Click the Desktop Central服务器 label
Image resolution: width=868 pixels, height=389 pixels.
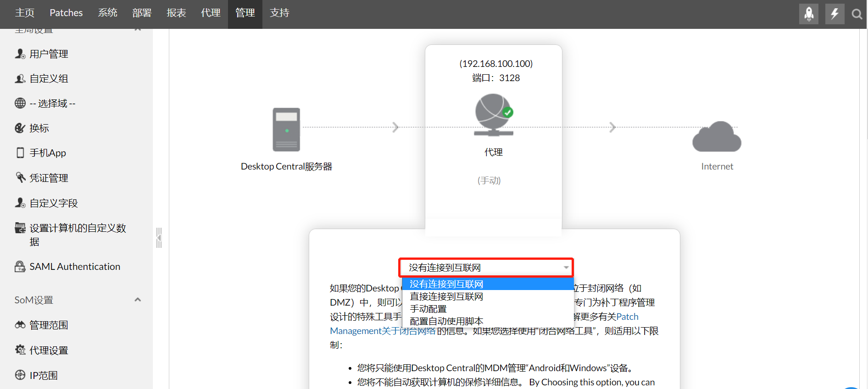coord(286,166)
